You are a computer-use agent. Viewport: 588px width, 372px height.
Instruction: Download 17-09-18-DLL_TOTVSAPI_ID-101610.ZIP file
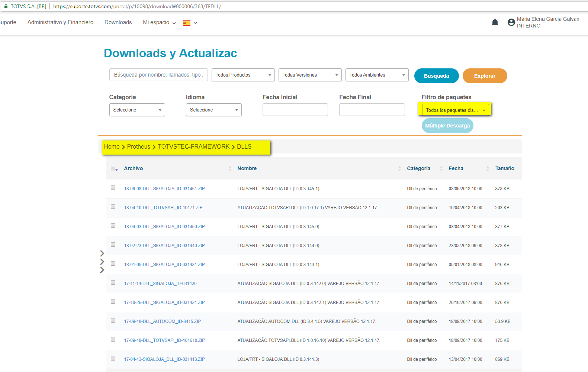click(x=164, y=340)
